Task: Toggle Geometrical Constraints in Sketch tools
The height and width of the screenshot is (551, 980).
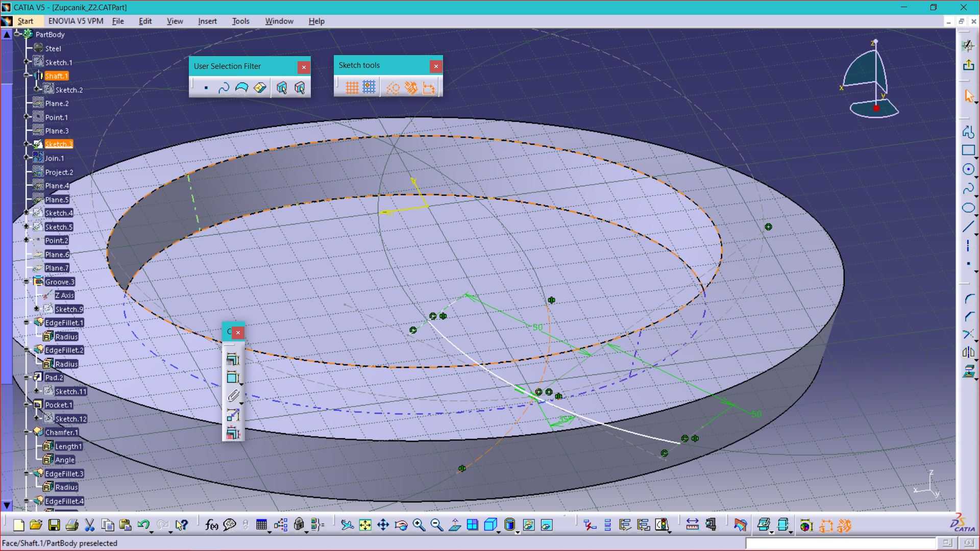Action: pos(411,88)
